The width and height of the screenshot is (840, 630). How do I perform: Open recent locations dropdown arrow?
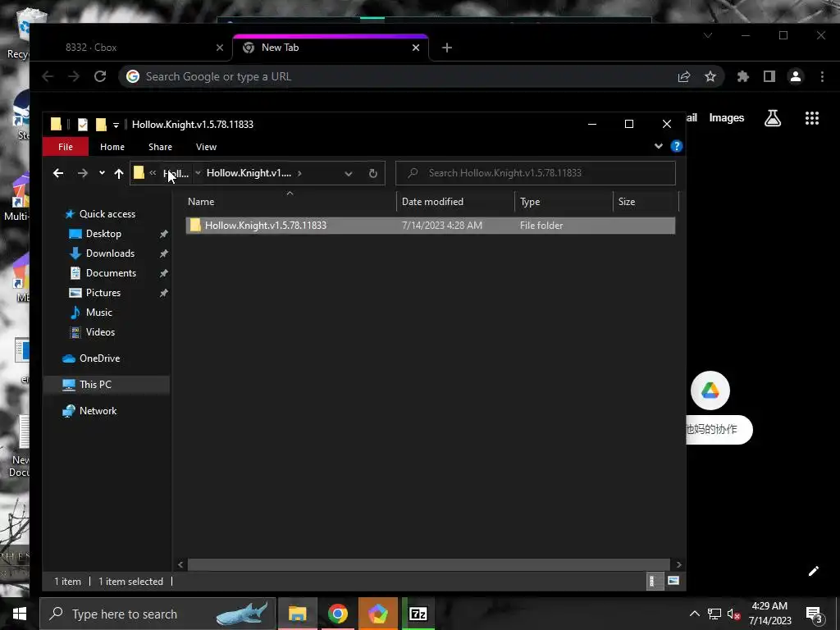102,173
